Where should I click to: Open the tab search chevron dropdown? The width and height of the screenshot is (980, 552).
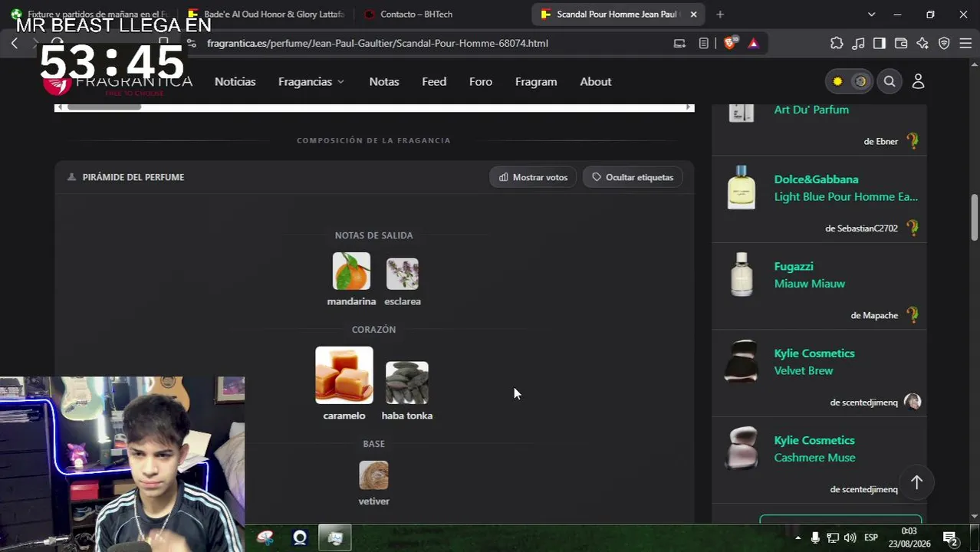click(x=871, y=14)
